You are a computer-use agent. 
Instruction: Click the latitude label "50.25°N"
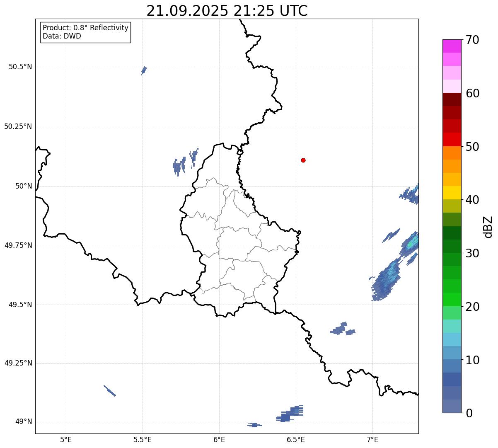[x=18, y=126]
